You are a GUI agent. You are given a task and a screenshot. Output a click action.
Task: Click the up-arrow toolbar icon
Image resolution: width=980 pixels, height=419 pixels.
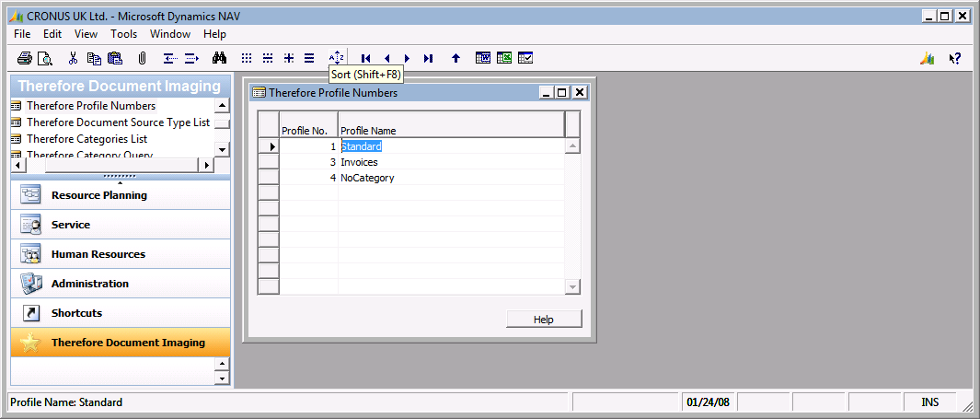coord(455,58)
